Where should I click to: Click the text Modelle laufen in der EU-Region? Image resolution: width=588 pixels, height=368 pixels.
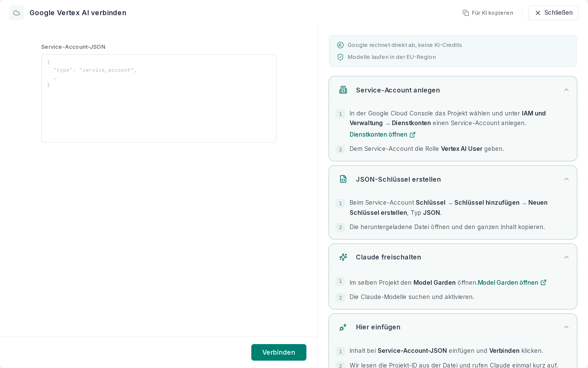click(x=392, y=57)
